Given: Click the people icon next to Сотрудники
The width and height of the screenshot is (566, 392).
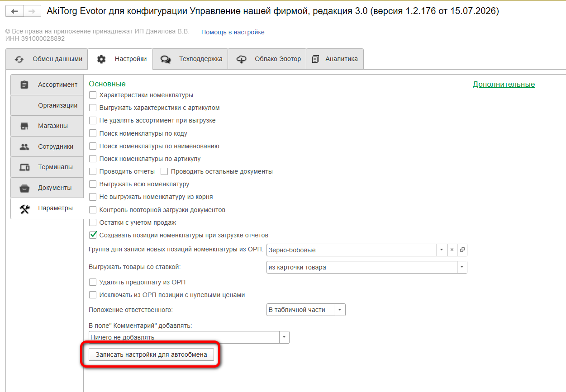Looking at the screenshot, I should (24, 147).
